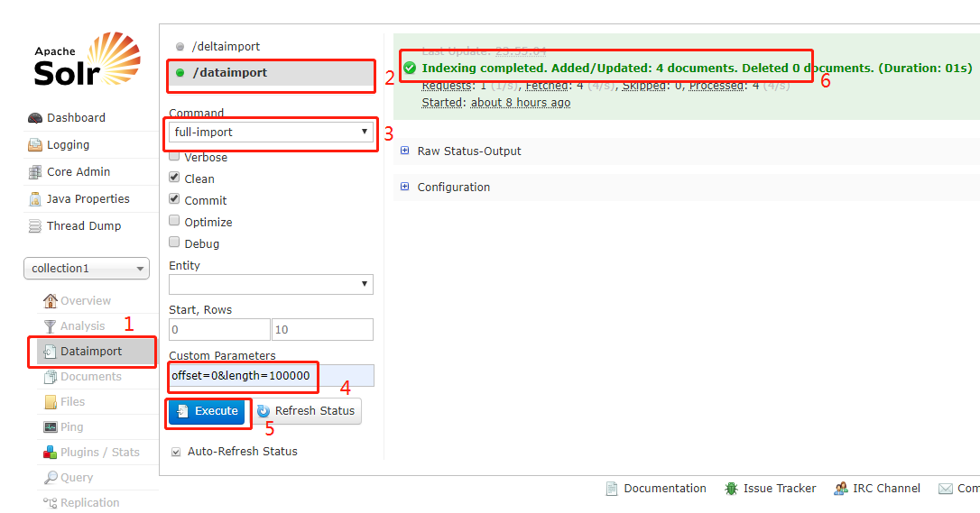
Task: Click the Replication nodes icon
Action: click(x=50, y=503)
